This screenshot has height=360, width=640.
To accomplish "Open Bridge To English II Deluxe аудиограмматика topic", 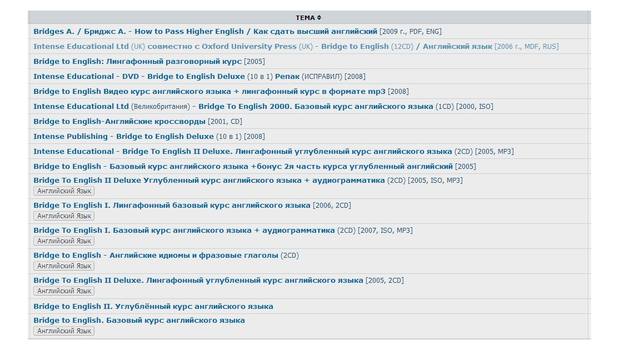I will 209,180.
